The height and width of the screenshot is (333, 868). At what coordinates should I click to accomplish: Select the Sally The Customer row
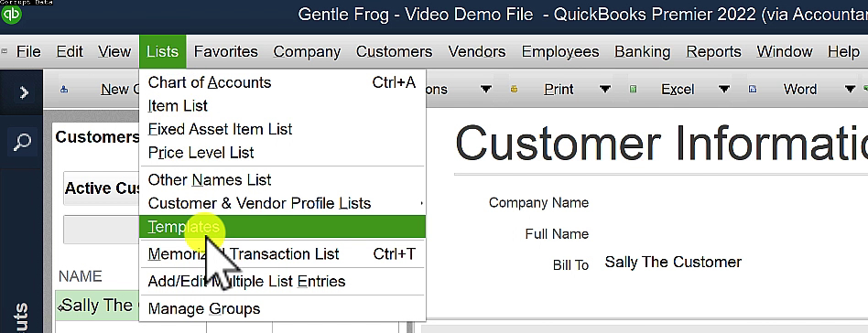[97, 306]
